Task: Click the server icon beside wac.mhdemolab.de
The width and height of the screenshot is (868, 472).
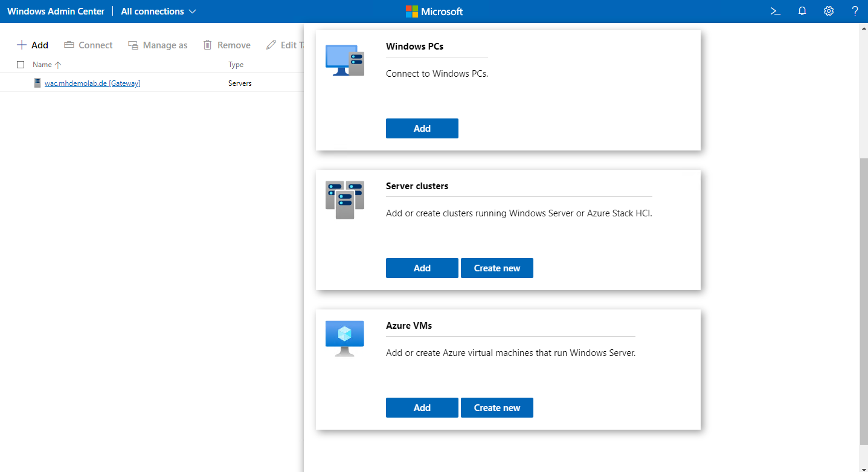Action: click(37, 83)
